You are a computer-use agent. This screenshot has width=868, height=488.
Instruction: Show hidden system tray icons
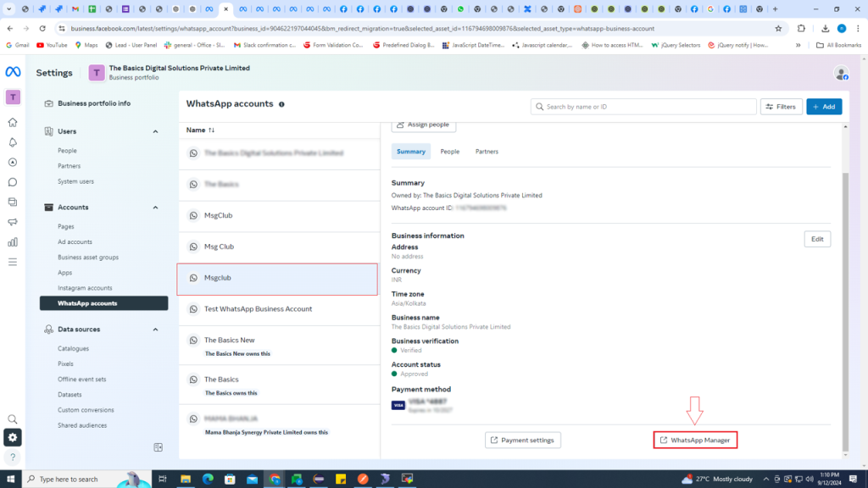click(765, 480)
